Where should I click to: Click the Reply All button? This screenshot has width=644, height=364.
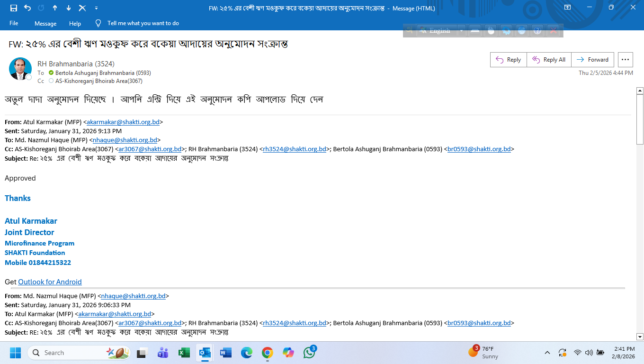coord(549,60)
